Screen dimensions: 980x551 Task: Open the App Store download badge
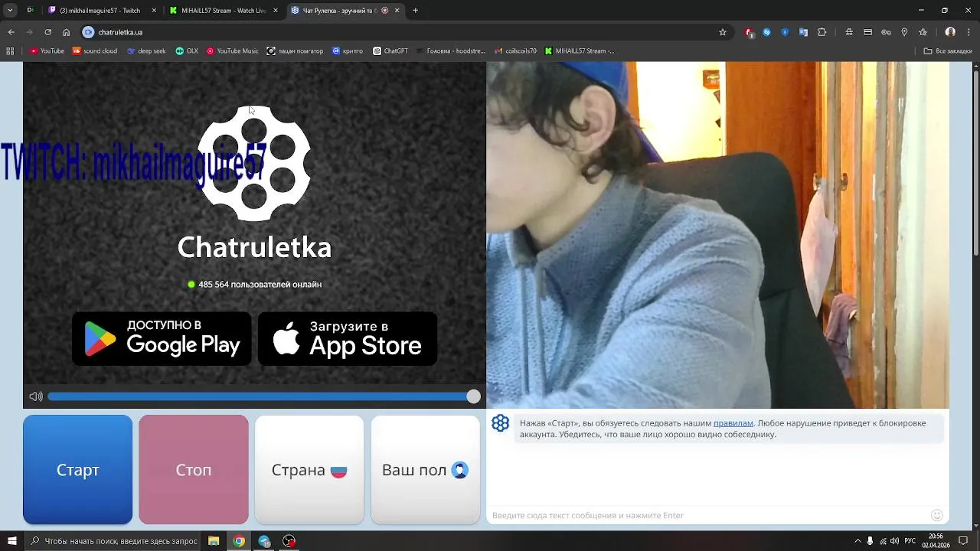(x=348, y=338)
